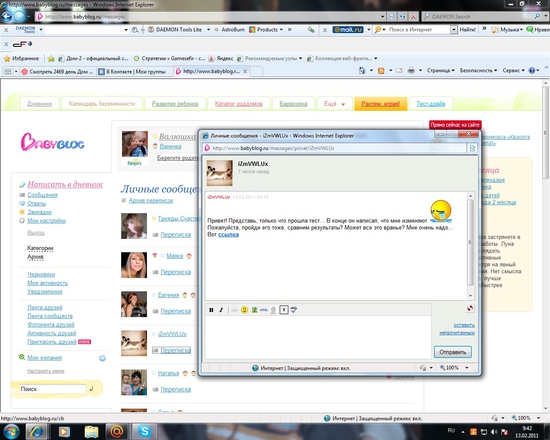
Task: Click the Mail.ru toolbar logo
Action: click(348, 30)
